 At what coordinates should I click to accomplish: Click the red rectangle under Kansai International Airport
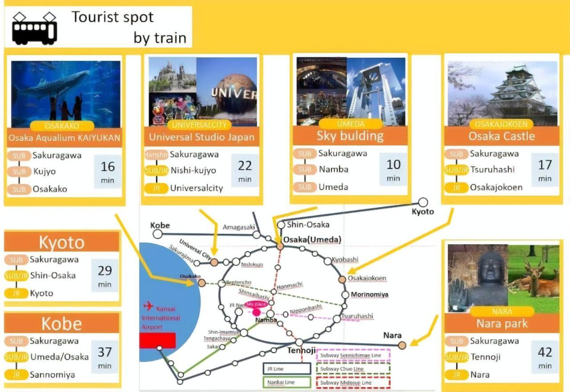click(x=157, y=340)
